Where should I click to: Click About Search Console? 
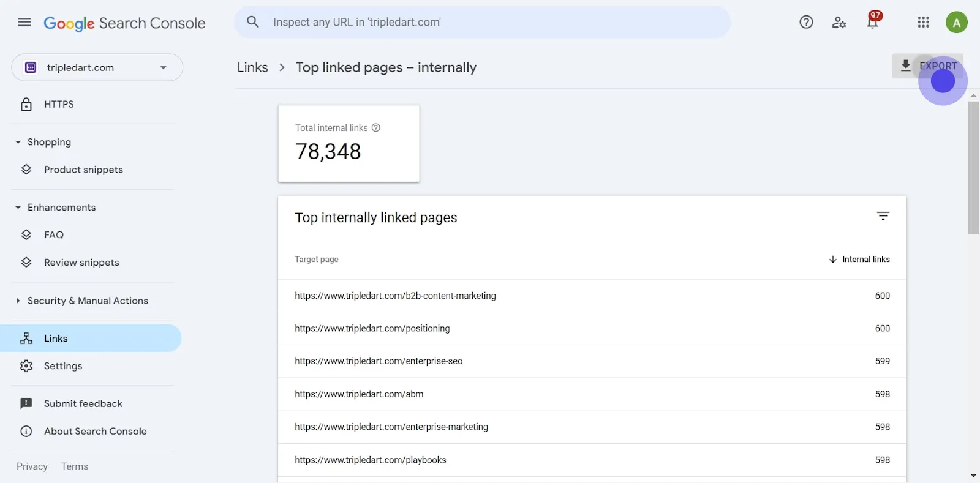(x=96, y=431)
